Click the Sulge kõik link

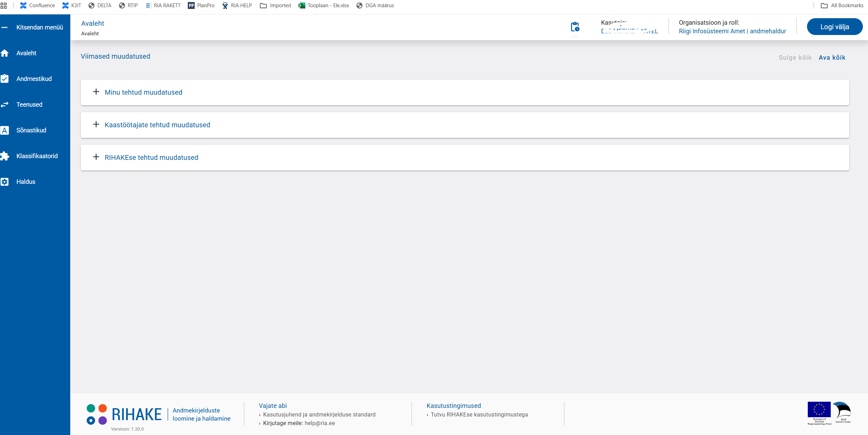pos(795,58)
